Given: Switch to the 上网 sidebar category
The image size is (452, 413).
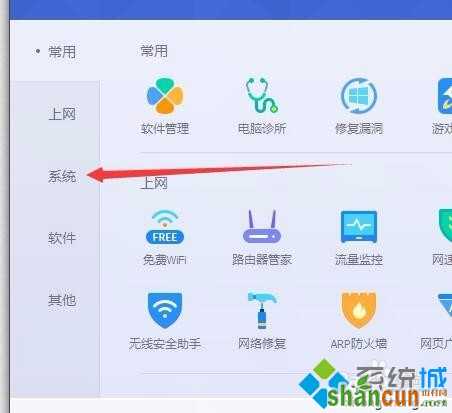Looking at the screenshot, I should pos(62,114).
